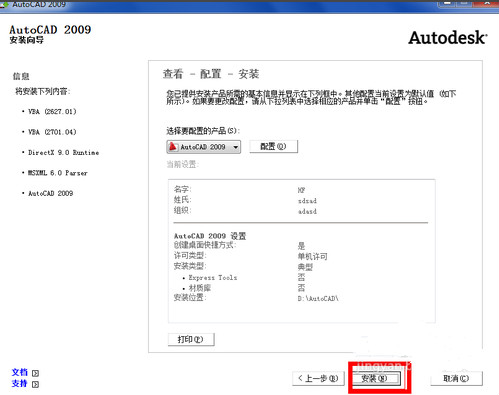The width and height of the screenshot is (499, 395).
Task: Click the 安装类型 value 典型
Action: click(x=305, y=267)
